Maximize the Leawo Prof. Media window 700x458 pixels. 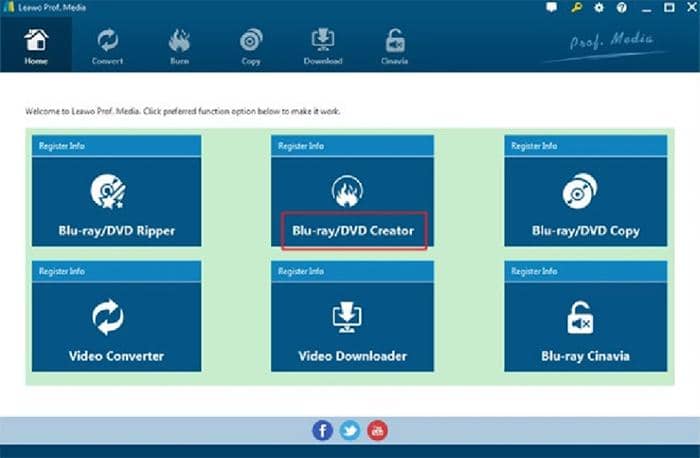pyautogui.click(x=669, y=7)
